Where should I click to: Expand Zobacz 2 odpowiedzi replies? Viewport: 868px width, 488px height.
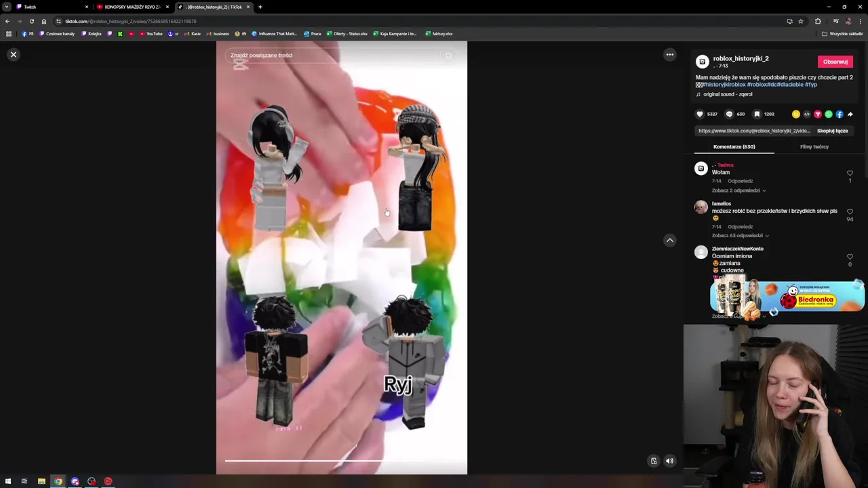point(738,190)
